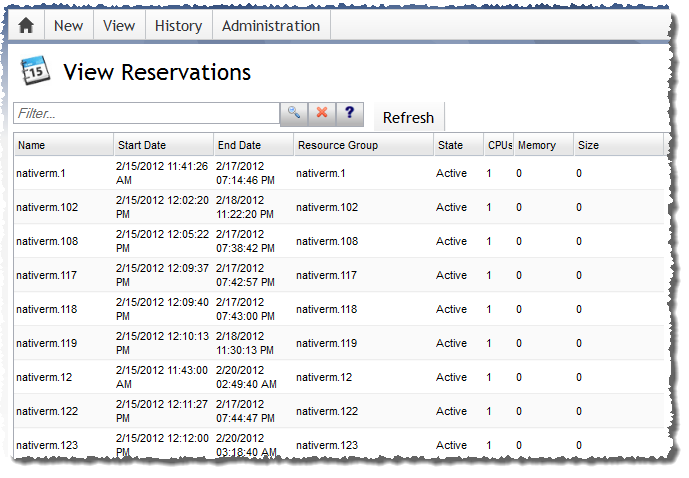Sort by the Start Date column header

[x=162, y=145]
